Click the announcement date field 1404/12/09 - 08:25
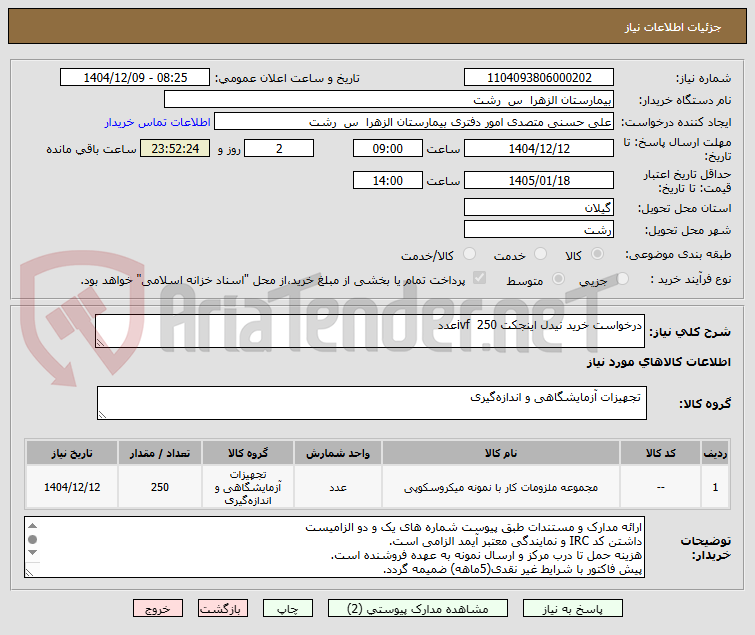 [135, 78]
